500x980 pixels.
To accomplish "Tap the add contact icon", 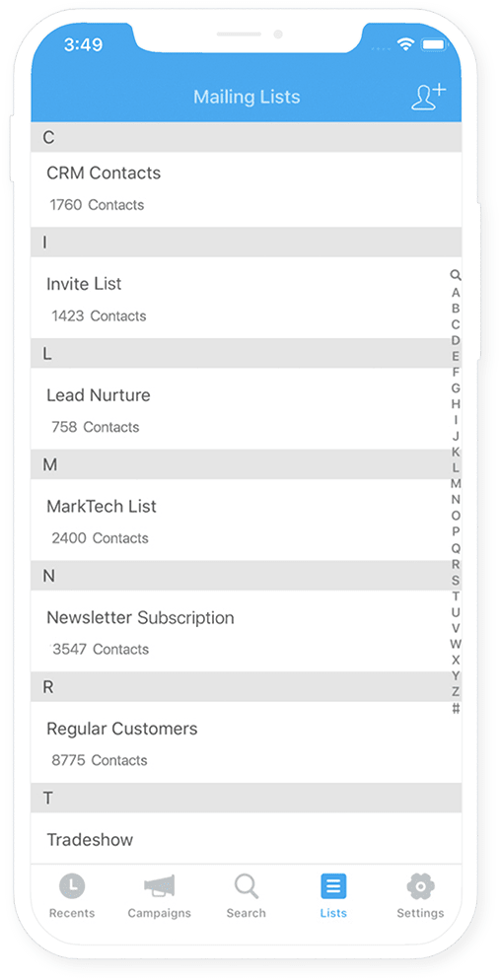I will 429,97.
